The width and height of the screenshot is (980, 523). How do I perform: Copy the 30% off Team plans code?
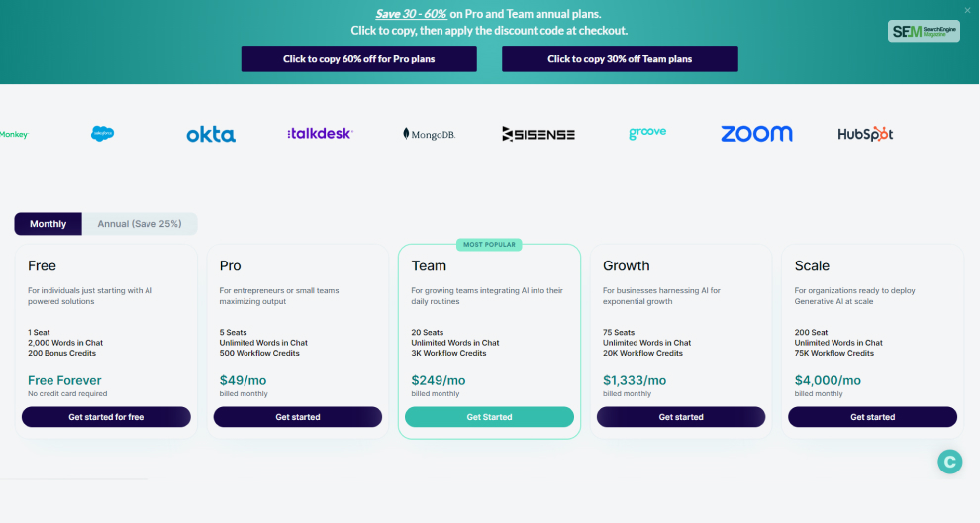pos(620,58)
